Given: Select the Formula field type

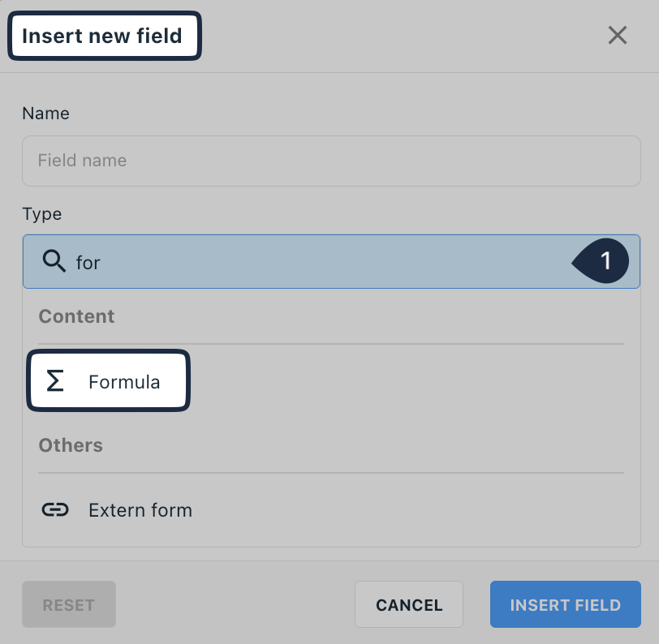Looking at the screenshot, I should (109, 380).
